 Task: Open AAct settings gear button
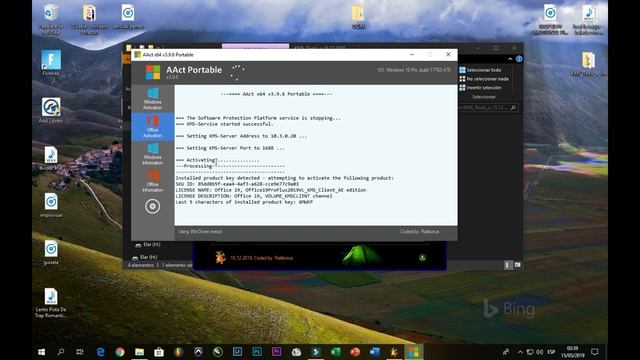(x=152, y=207)
